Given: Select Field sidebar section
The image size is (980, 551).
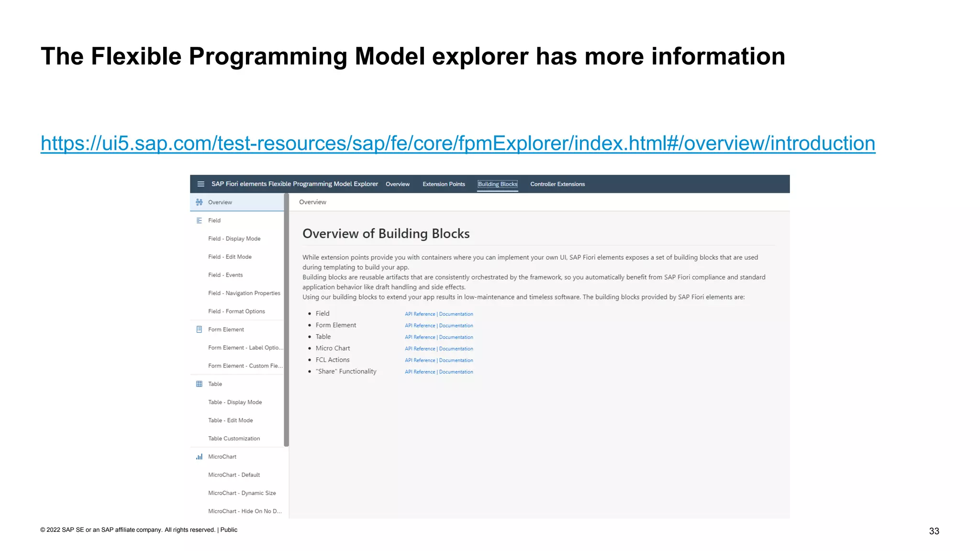Looking at the screenshot, I should 237,220.
